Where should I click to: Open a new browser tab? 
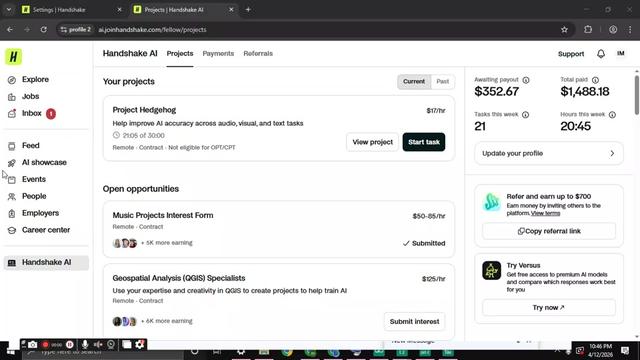coord(248,9)
